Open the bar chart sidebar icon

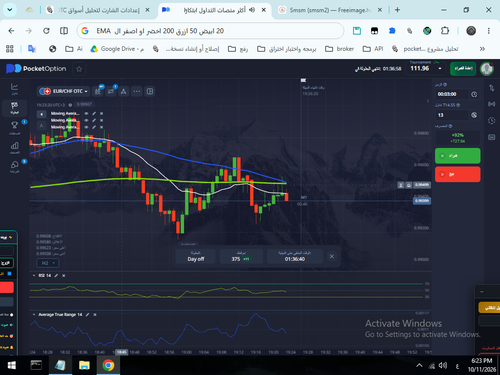tap(14, 147)
